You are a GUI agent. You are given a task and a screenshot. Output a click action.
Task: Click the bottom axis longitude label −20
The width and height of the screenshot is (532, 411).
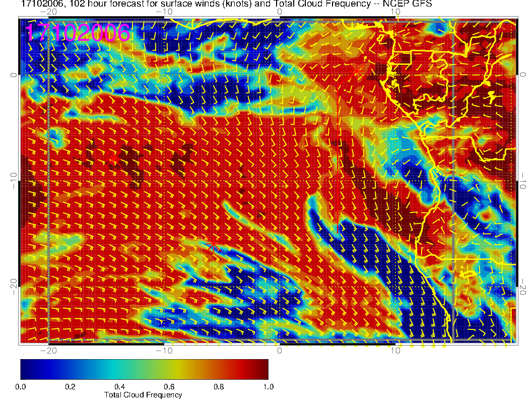point(48,351)
